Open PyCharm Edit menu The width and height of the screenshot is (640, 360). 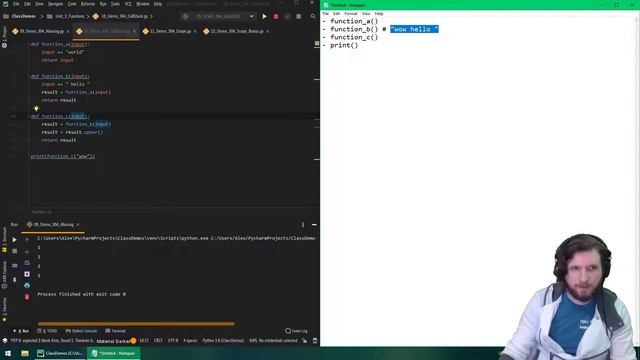click(27, 4)
